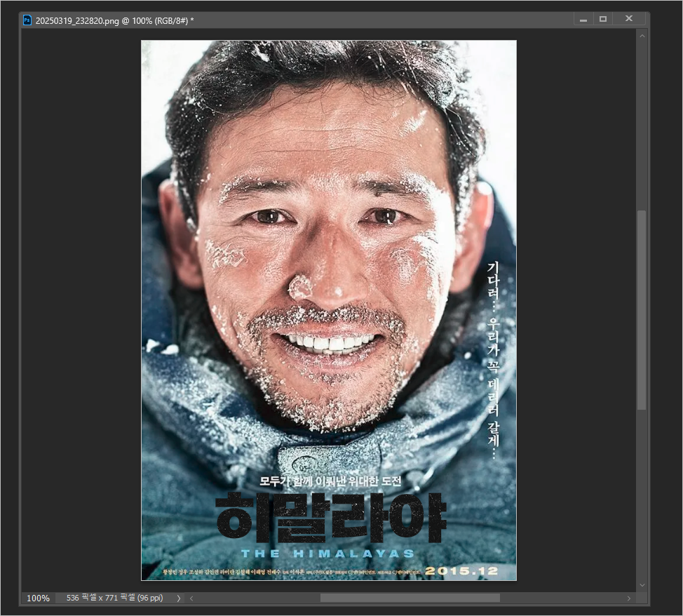Click the vertical scrollbar up arrow
This screenshot has height=616, width=683.
[x=642, y=36]
